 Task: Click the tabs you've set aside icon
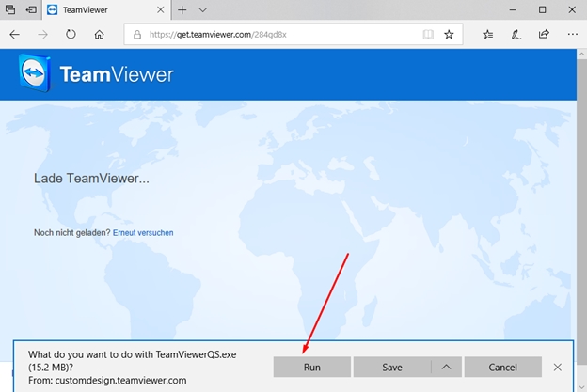10,9
